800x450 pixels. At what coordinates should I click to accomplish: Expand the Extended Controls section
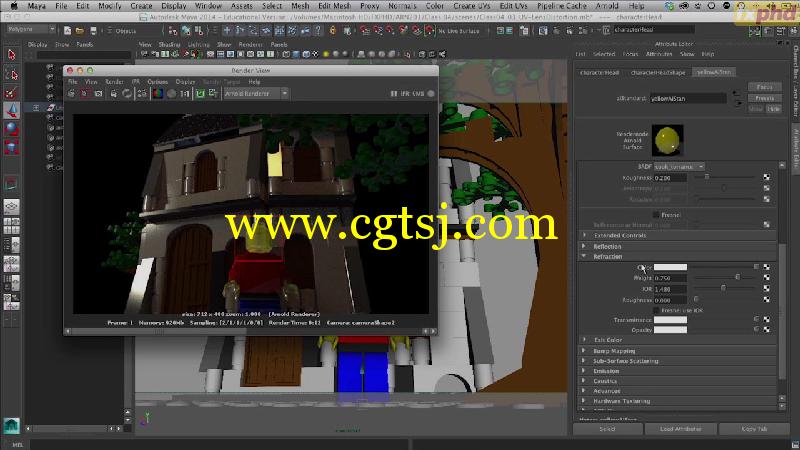(585, 235)
